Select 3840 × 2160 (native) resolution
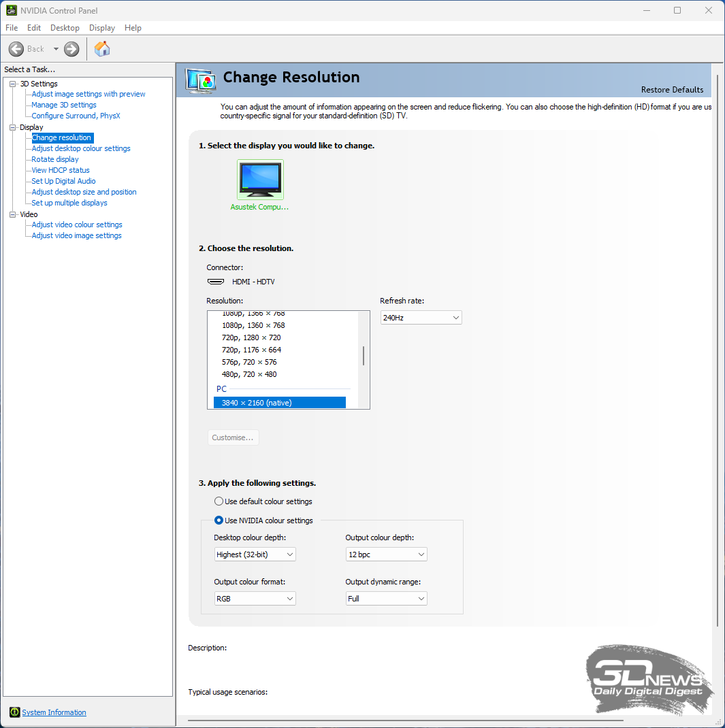Viewport: 725px width, 728px height. click(x=280, y=403)
